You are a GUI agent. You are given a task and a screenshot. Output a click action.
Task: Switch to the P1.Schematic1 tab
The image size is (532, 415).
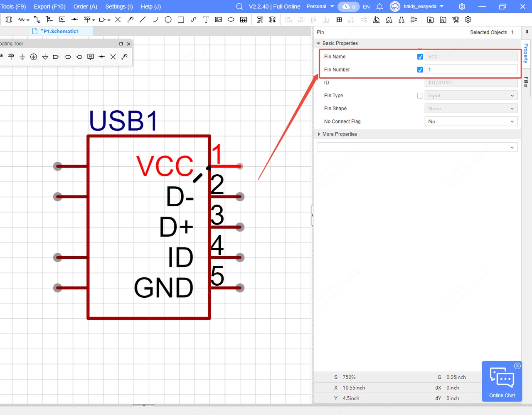[61, 31]
